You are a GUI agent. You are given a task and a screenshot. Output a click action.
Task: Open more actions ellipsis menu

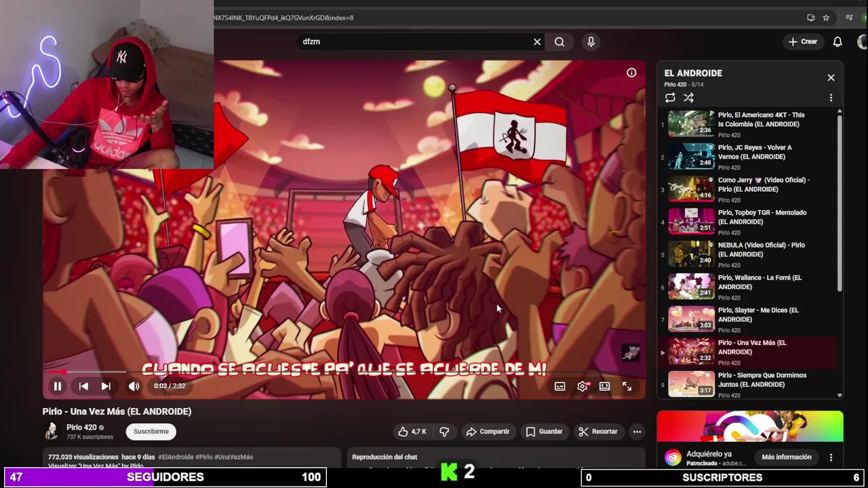tap(637, 432)
